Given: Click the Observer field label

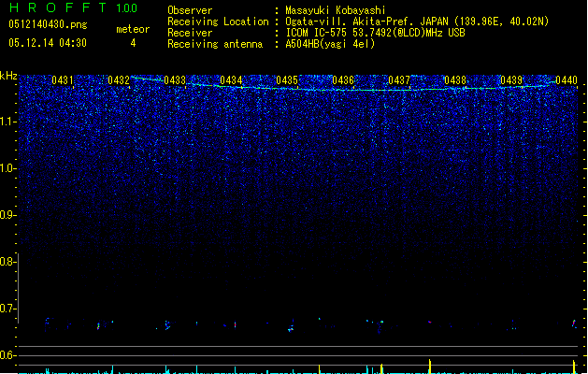Looking at the screenshot, I should click(190, 10).
